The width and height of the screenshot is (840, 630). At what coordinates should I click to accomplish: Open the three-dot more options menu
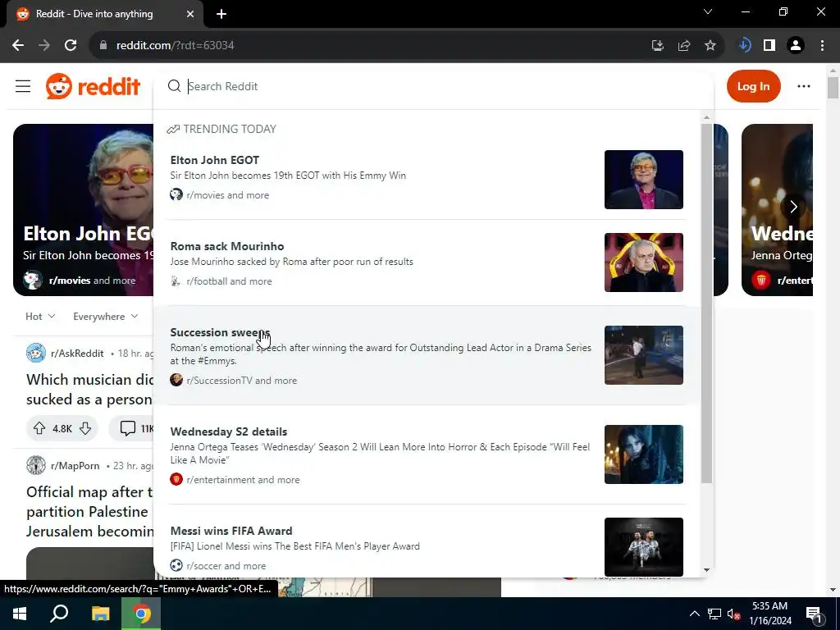point(804,86)
